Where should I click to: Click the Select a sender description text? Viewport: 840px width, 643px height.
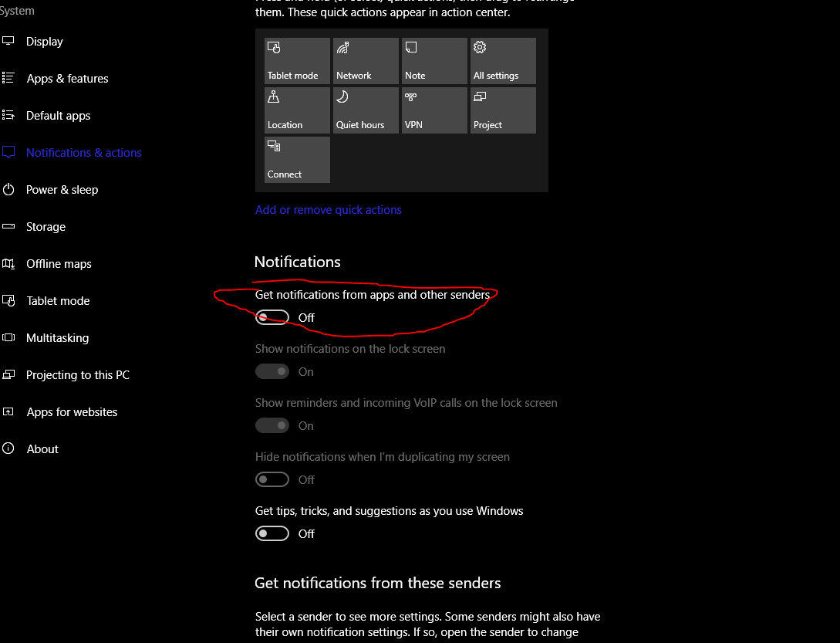click(427, 624)
